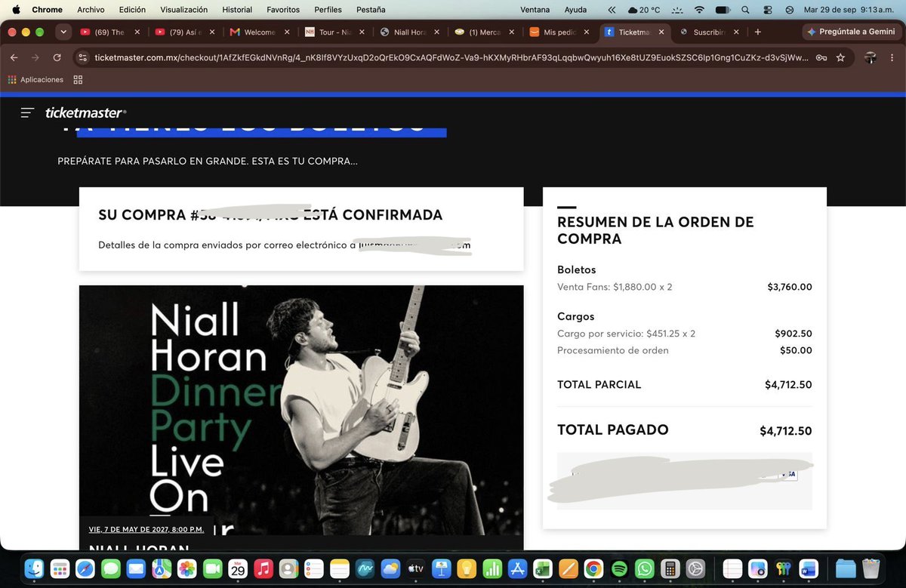Image resolution: width=906 pixels, height=588 pixels.
Task: Expand the Chrome tab search dropdown
Action: pyautogui.click(x=63, y=32)
